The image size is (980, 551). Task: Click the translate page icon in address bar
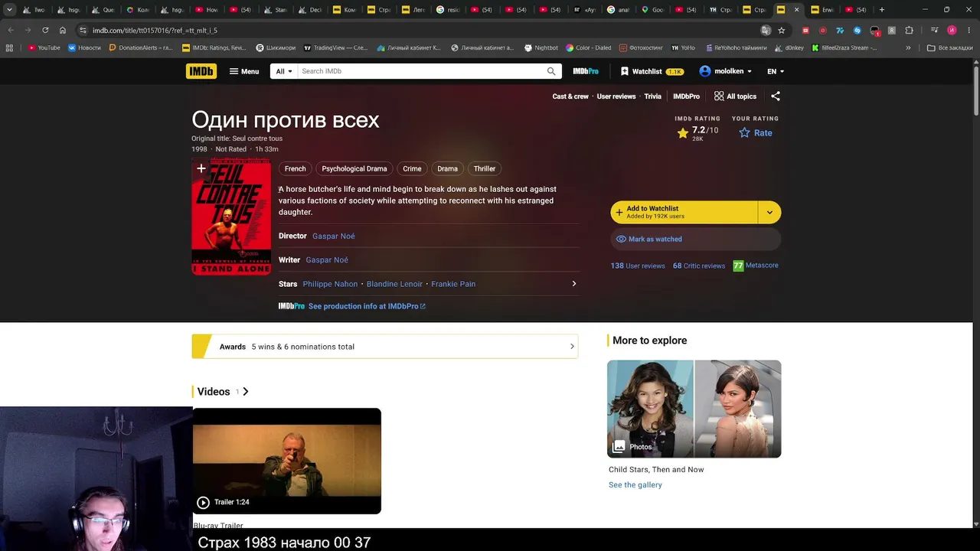[x=766, y=31]
